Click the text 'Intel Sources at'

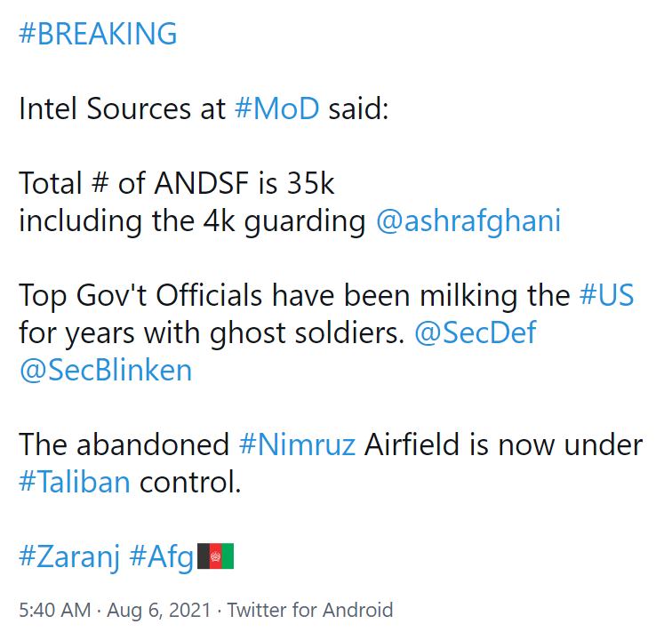click(x=122, y=110)
